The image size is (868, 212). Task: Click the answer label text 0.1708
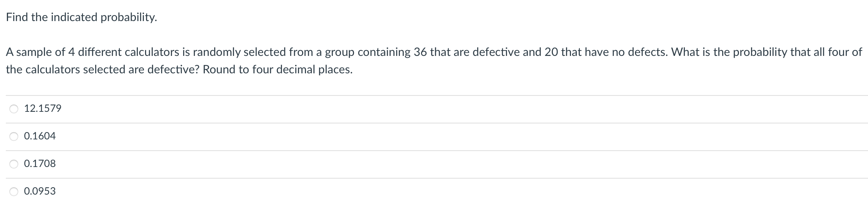(40, 164)
